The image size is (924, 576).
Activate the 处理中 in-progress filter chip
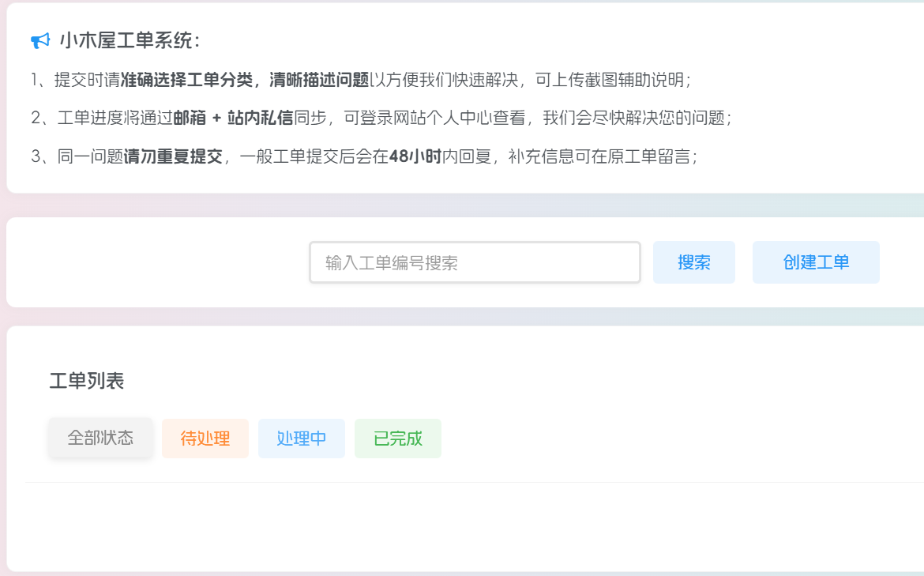(301, 438)
